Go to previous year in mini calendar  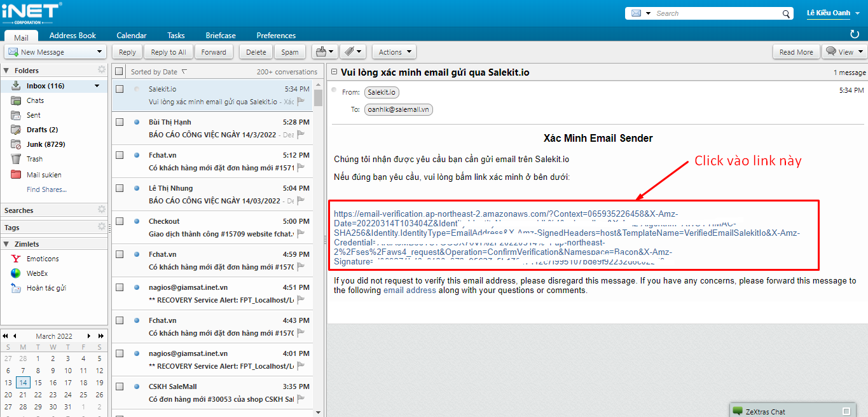tap(5, 336)
